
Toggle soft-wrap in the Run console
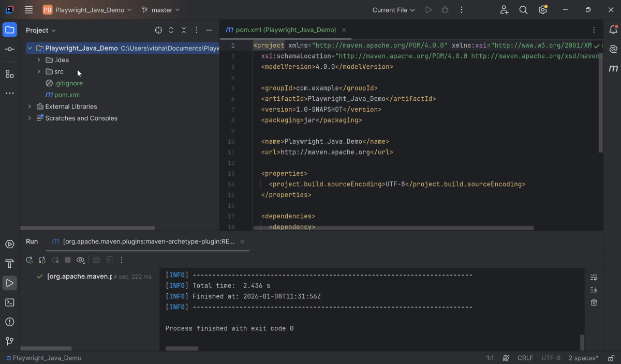594,278
